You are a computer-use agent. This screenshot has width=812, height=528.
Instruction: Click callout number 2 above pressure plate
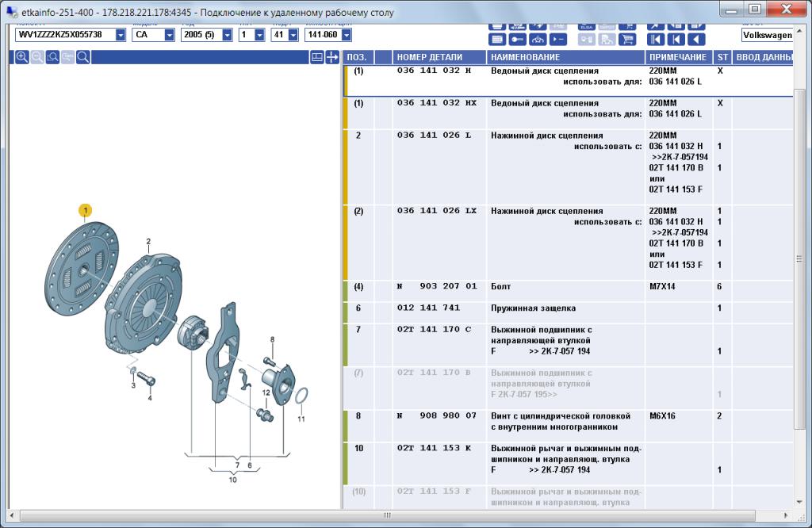(x=148, y=241)
